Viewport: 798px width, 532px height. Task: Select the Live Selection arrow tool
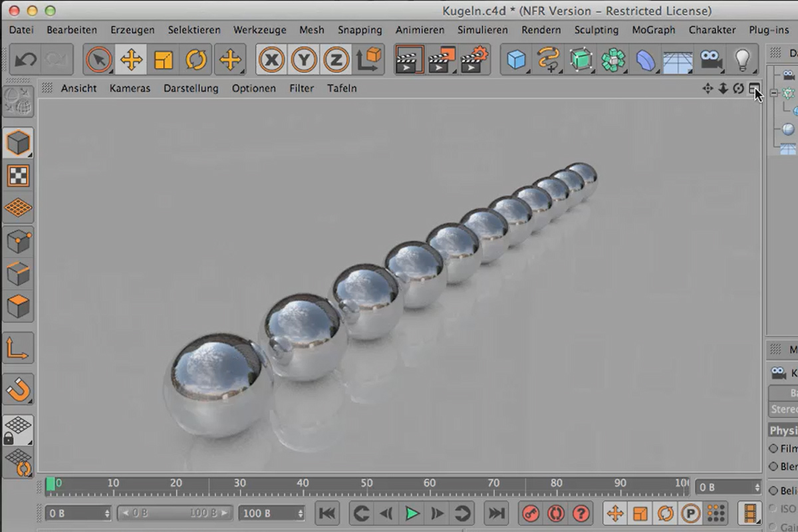[x=99, y=60]
